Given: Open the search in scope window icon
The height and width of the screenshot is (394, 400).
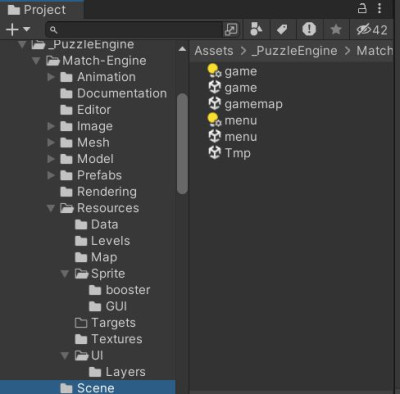Looking at the screenshot, I should (x=231, y=30).
